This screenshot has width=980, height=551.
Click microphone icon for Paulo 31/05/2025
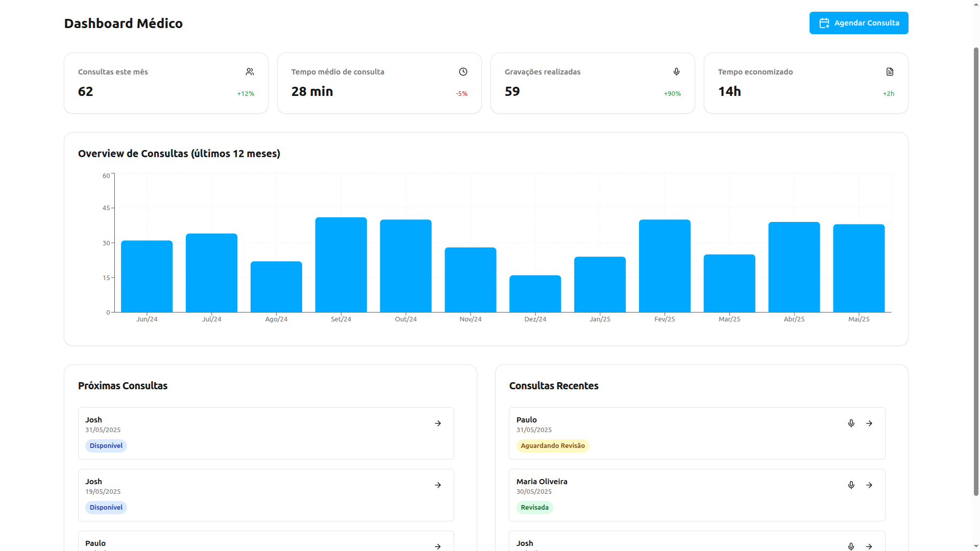click(851, 423)
